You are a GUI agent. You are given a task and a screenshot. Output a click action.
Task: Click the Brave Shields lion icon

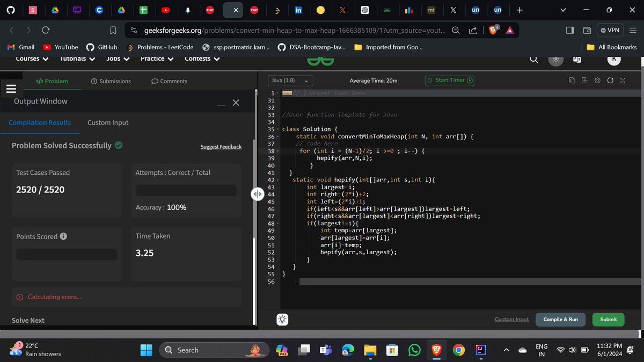(x=493, y=31)
